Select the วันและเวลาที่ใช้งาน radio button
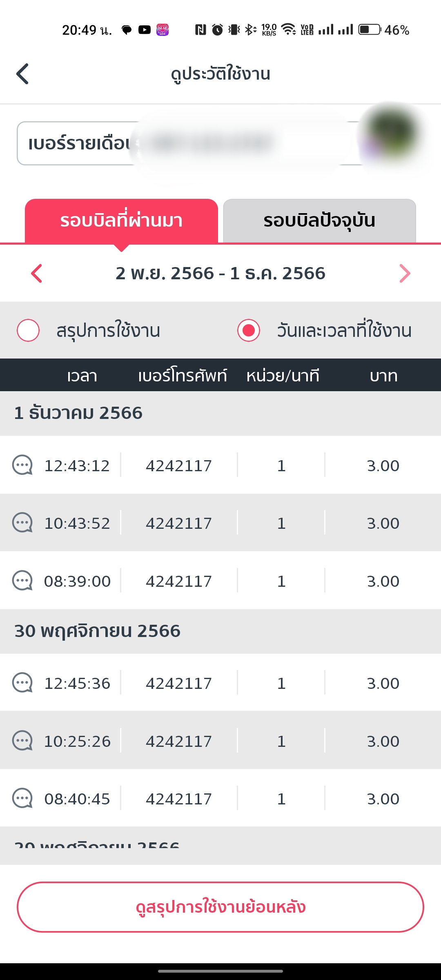Viewport: 441px width, 980px height. pos(249,330)
